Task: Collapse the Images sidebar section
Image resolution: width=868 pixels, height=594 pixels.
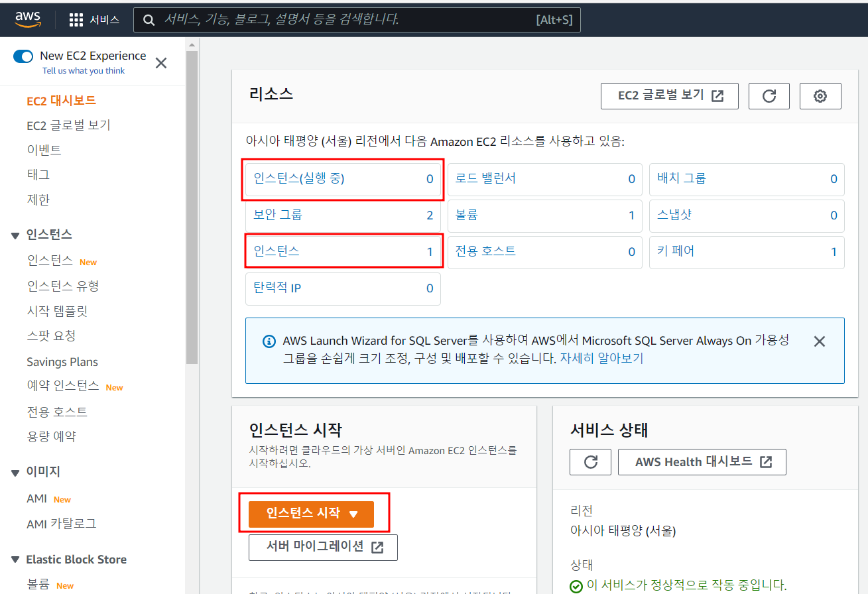Action: coord(15,473)
